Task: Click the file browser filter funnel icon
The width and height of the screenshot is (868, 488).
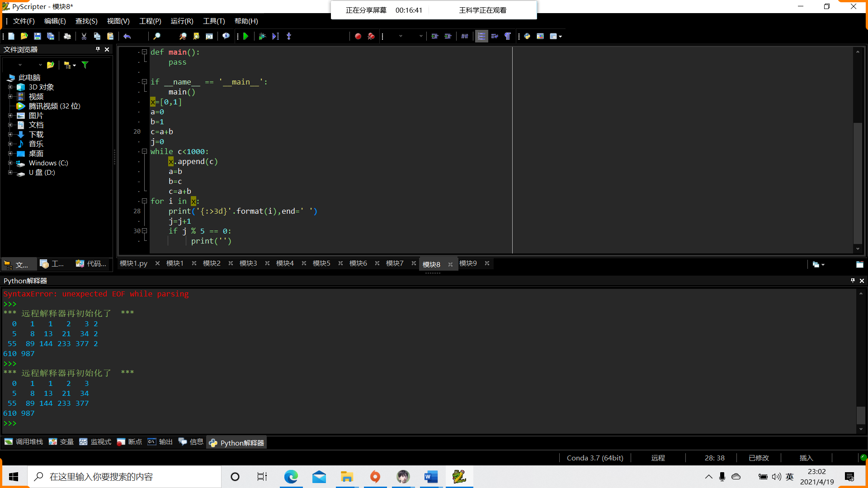Action: (x=85, y=65)
